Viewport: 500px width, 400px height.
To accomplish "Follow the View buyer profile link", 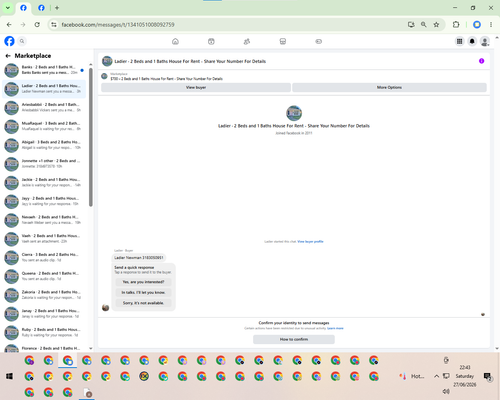I will tap(310, 242).
